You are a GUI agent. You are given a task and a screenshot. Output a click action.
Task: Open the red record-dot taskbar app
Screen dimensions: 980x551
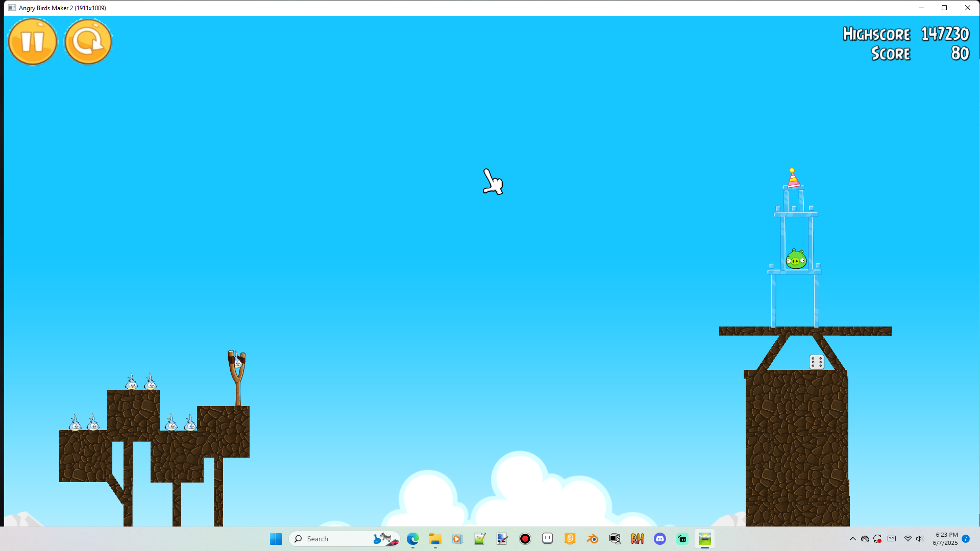point(525,539)
